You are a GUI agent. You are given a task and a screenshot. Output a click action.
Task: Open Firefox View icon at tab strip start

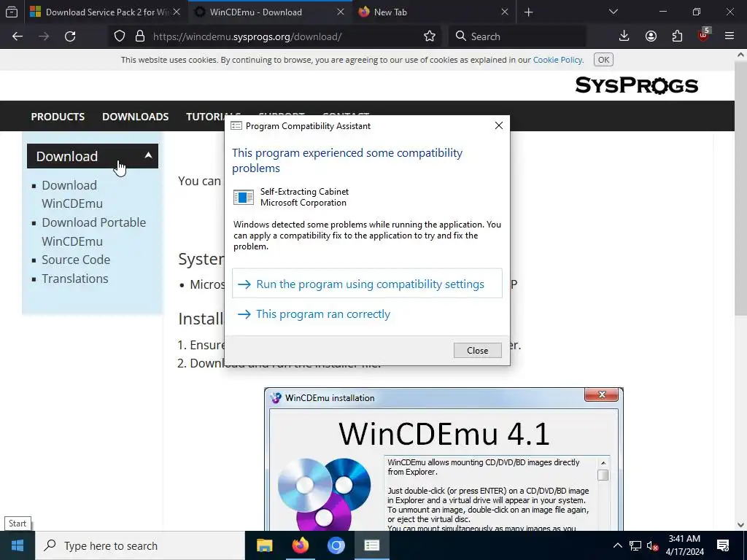coord(12,12)
